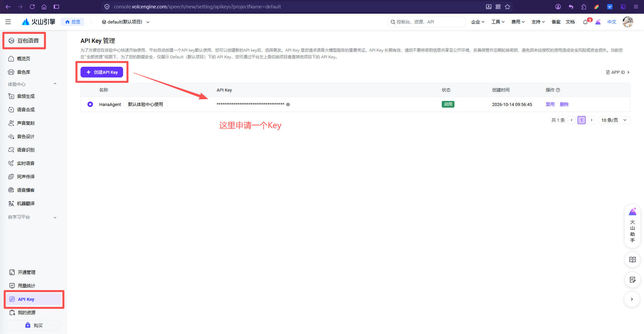Open the documentation book icon on right
The width and height of the screenshot is (644, 334).
coord(632,260)
